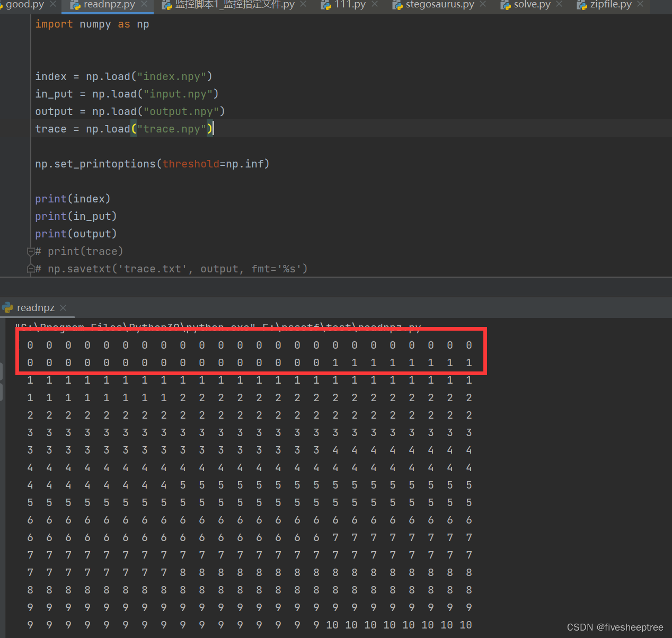Screen dimensions: 672x638
Task: Collapse the commented block at print(trace) line
Action: [x=31, y=252]
